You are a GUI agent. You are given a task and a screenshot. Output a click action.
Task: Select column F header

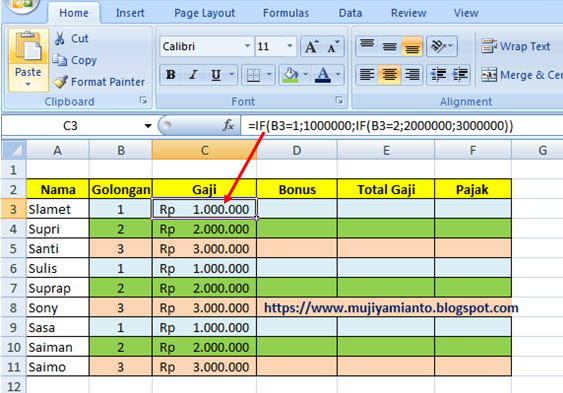pos(473,150)
